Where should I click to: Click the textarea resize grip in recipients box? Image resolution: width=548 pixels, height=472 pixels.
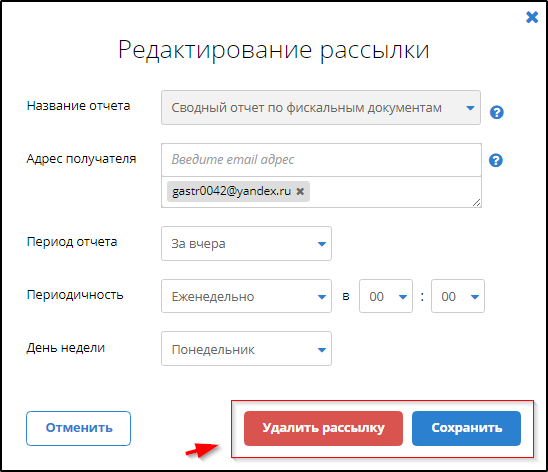477,203
